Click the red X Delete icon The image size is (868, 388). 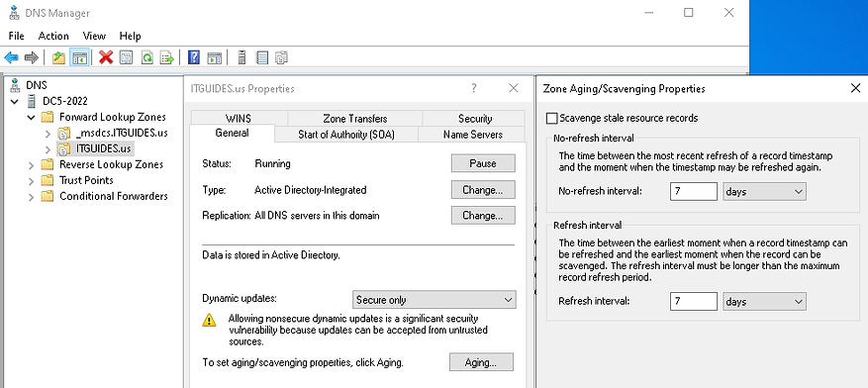106,57
